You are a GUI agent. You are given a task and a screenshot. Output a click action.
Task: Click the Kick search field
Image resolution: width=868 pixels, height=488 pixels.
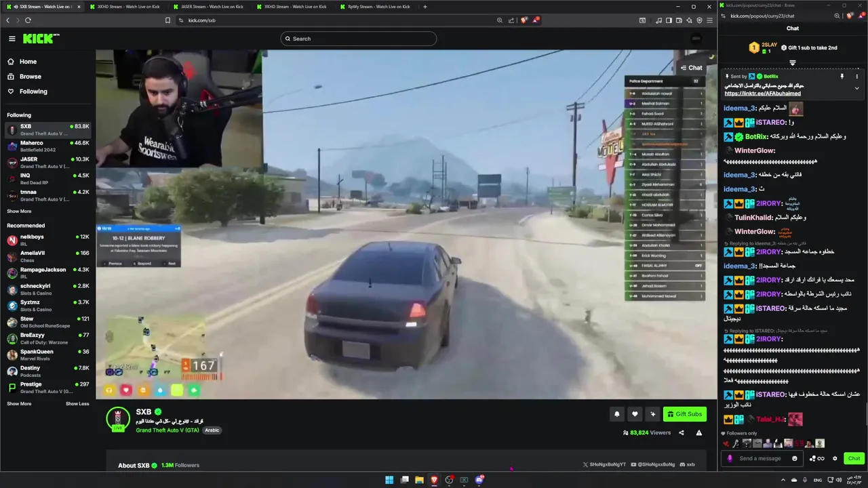(358, 39)
